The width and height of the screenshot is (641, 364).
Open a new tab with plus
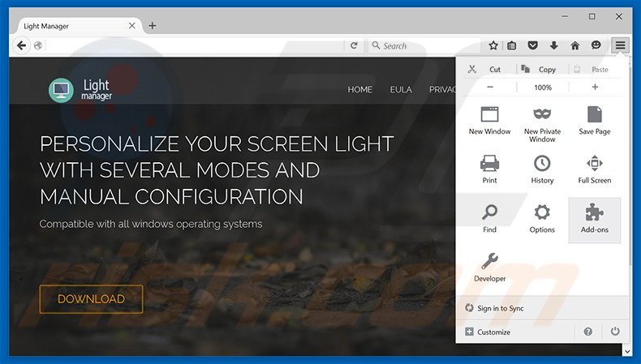pyautogui.click(x=152, y=26)
